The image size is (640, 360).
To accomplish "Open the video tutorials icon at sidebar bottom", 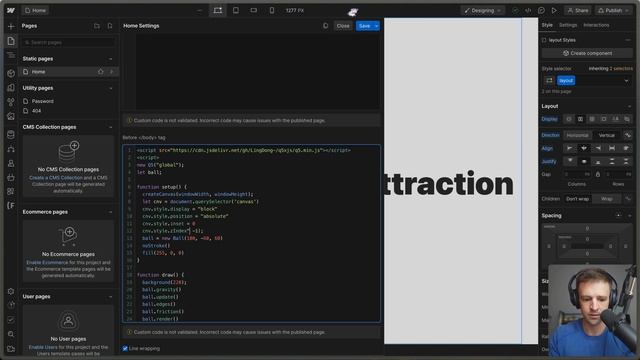I will point(11,349).
